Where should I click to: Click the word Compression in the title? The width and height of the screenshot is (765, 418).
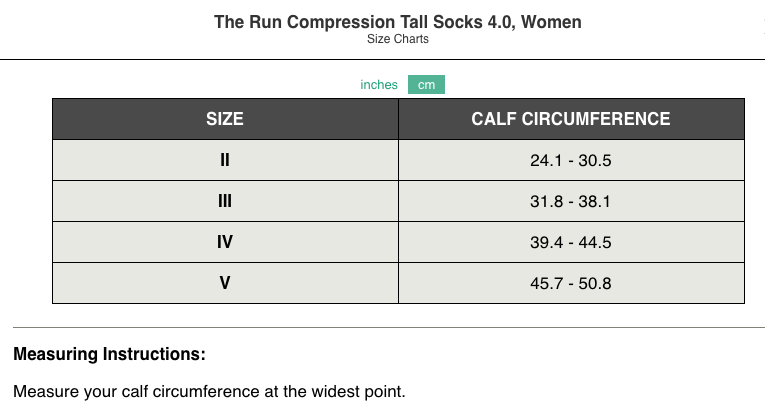tap(333, 22)
